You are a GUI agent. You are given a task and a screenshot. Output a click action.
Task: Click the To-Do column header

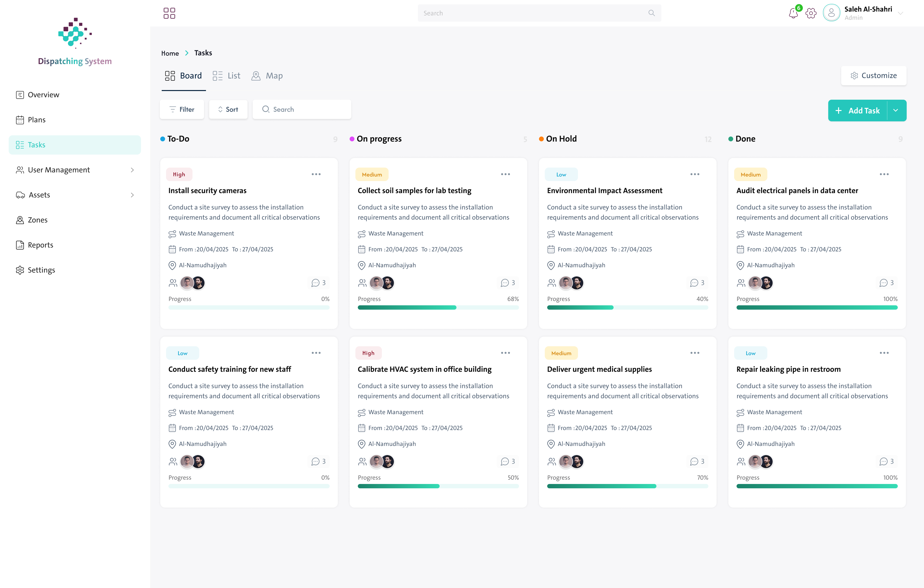coord(178,139)
